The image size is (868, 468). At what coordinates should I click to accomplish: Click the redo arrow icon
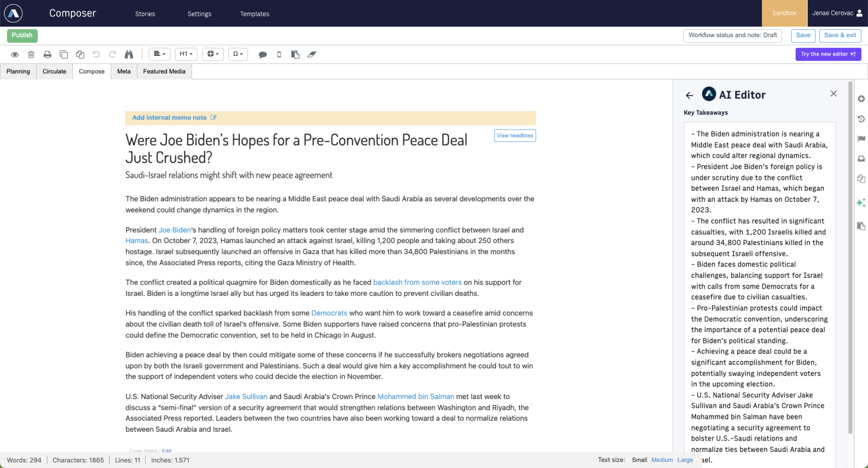(x=113, y=54)
